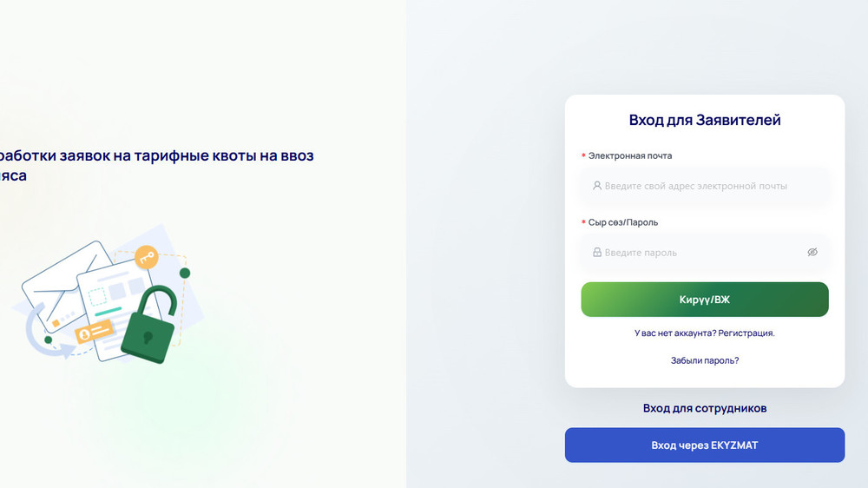The height and width of the screenshot is (488, 868).
Task: Open the Регистрация link
Action: (746, 333)
